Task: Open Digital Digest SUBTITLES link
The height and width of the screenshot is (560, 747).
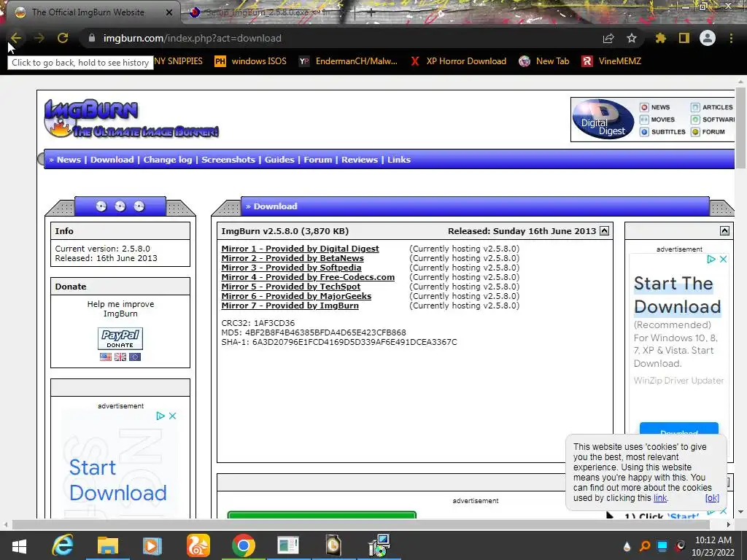Action: [663, 132]
